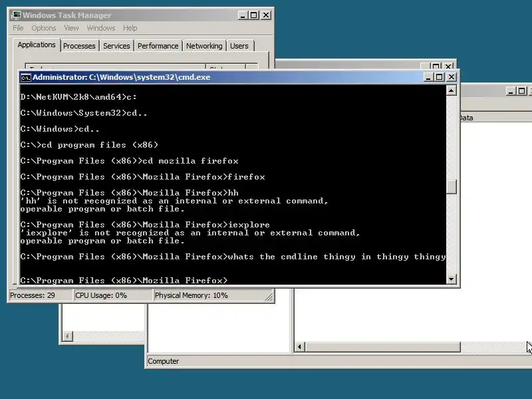Maximize the cmd.exe window
Screen dimensions: 532x399
pyautogui.click(x=440, y=77)
